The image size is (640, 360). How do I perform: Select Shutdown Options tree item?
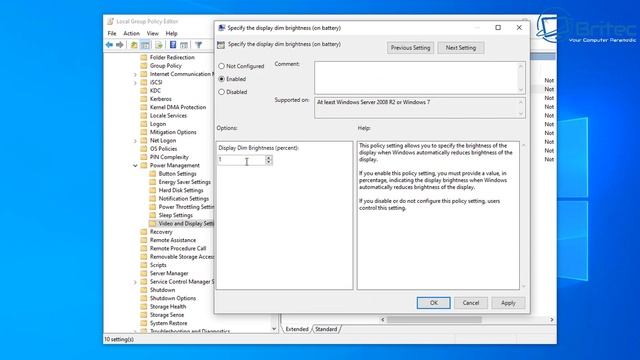[173, 298]
